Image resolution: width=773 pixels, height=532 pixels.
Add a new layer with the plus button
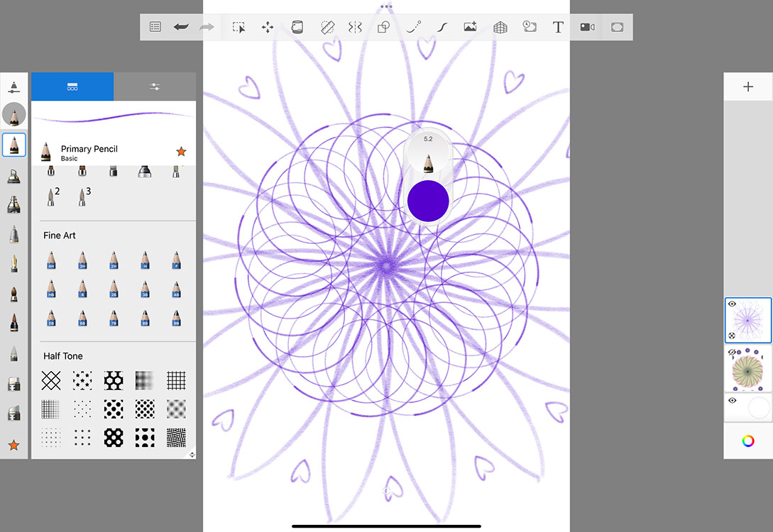748,86
